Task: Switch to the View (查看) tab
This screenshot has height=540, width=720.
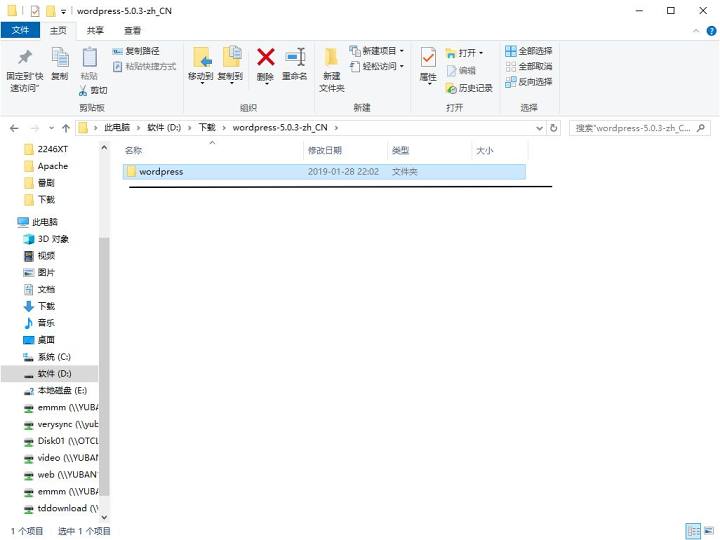Action: tap(133, 31)
